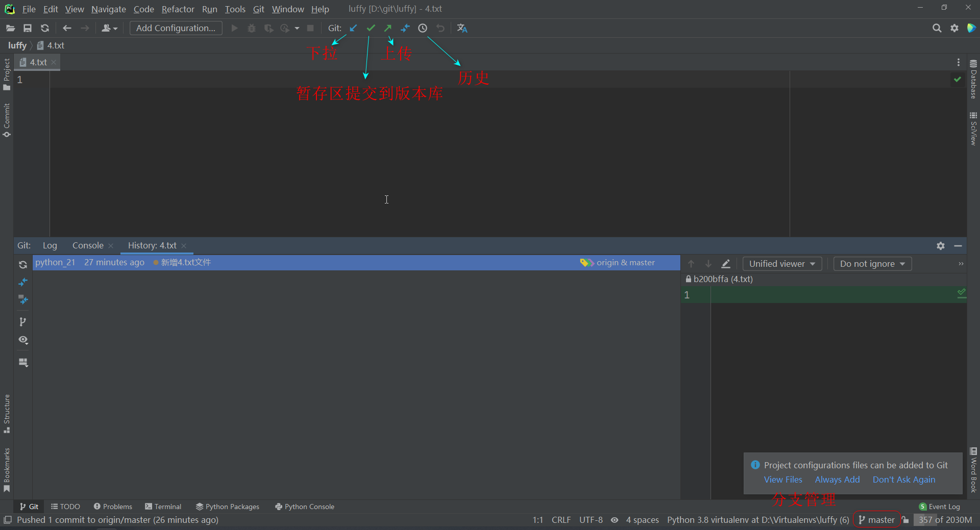980x530 pixels.
Task: Click the View Files link
Action: [783, 479]
